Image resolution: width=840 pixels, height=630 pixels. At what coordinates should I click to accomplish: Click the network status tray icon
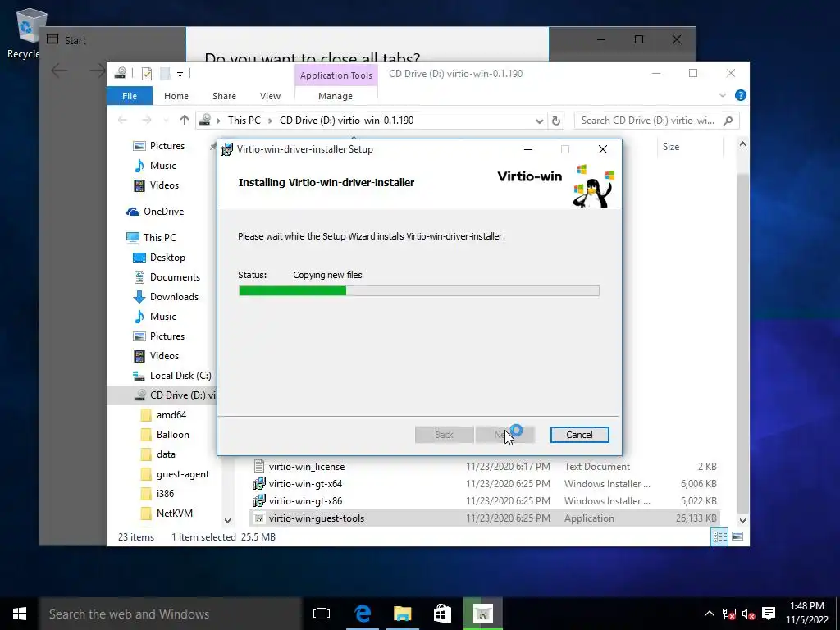[728, 614]
